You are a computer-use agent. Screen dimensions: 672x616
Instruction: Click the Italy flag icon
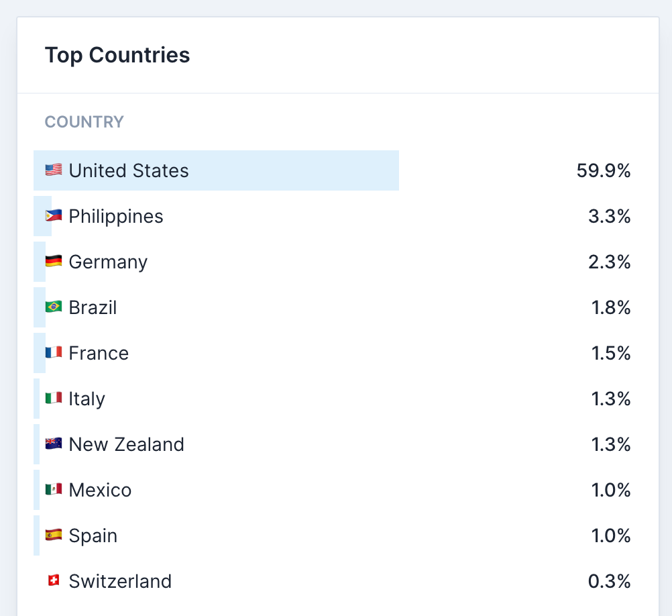click(54, 398)
